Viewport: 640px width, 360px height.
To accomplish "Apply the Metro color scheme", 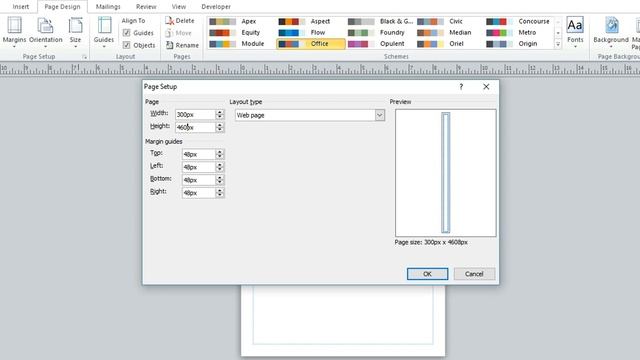I will coord(511,32).
